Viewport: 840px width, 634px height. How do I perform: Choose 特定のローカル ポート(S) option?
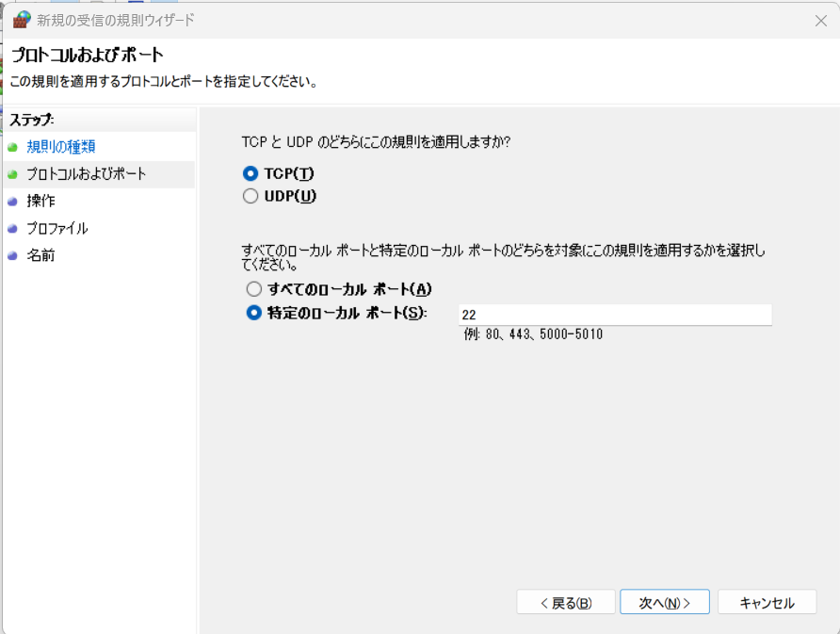tap(253, 314)
